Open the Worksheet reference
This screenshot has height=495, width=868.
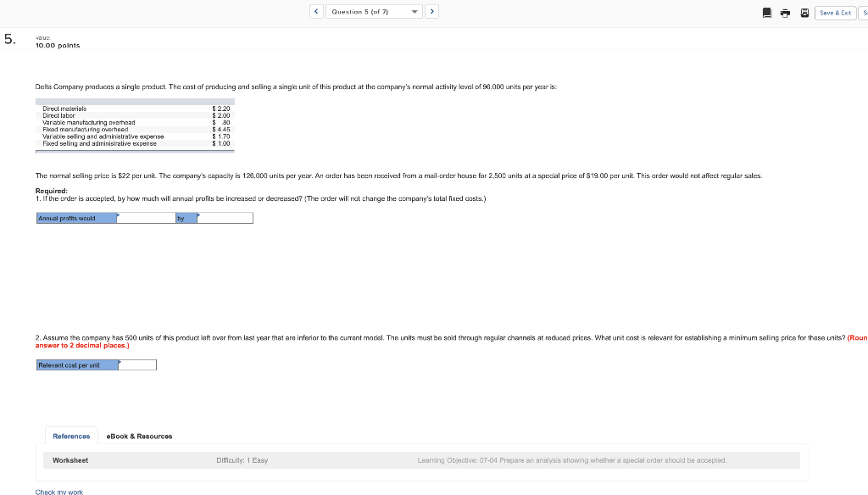coord(70,460)
